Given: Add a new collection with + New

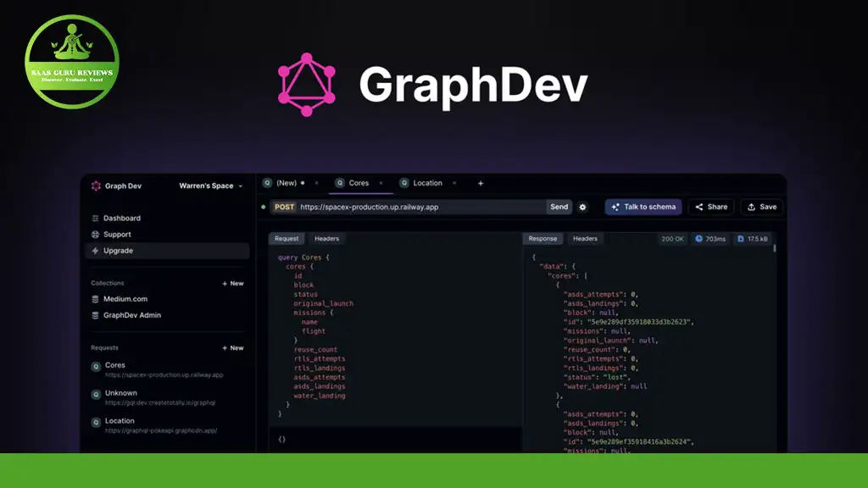Looking at the screenshot, I should point(233,283).
